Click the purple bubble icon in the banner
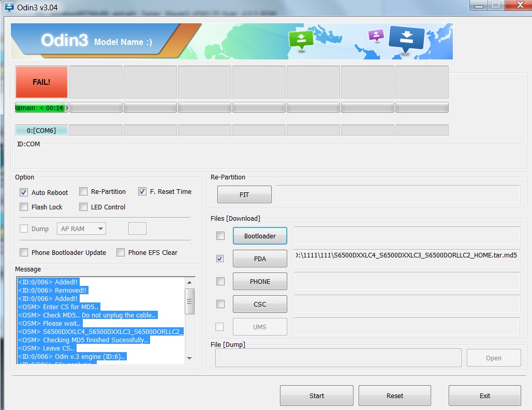This screenshot has height=410, width=532. (x=376, y=35)
